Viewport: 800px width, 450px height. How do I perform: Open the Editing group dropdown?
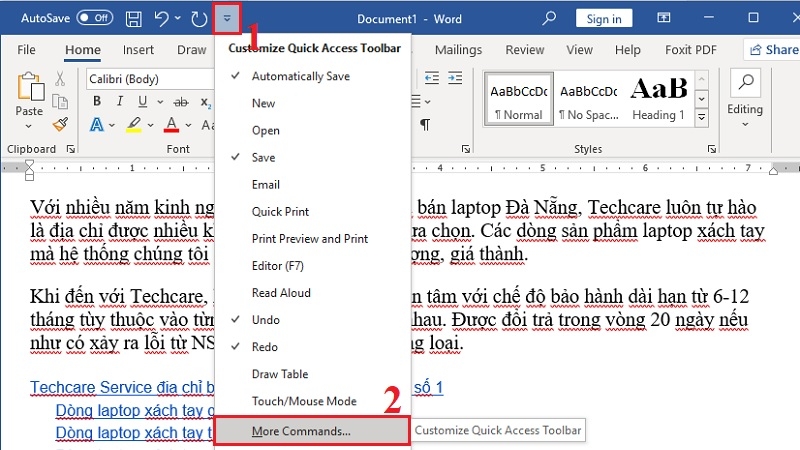(x=745, y=99)
